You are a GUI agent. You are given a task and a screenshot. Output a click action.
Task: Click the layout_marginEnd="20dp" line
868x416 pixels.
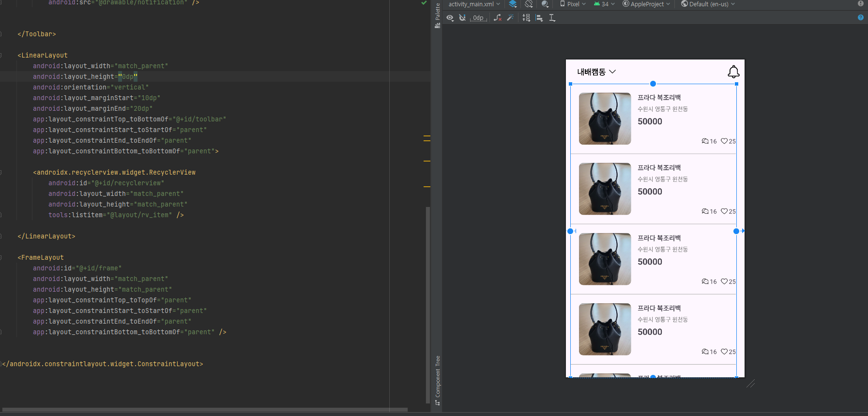pyautogui.click(x=93, y=108)
